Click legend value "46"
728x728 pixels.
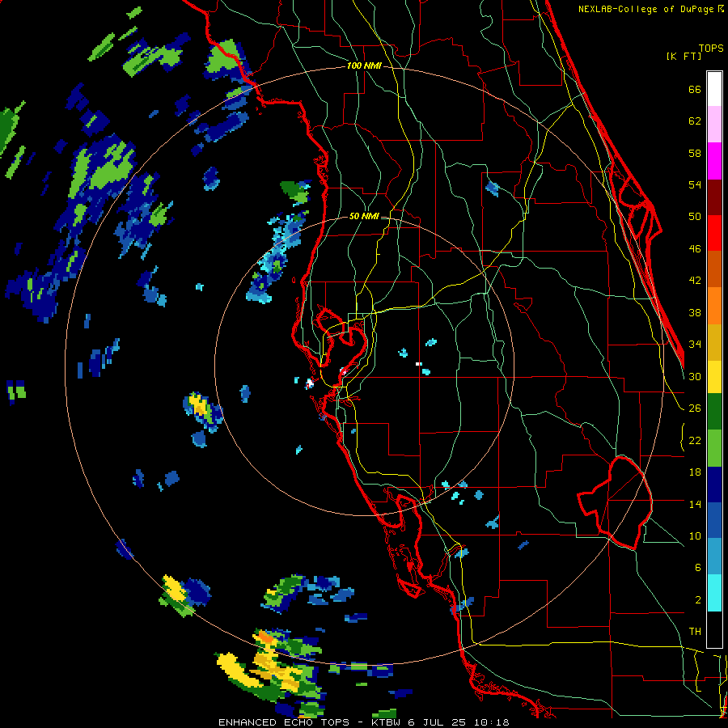695,249
